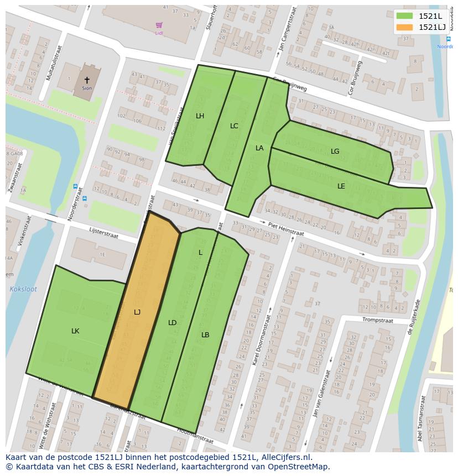Image resolution: width=458 pixels, height=476 pixels.
Task: Select the LH postcode area
Action: (x=200, y=116)
